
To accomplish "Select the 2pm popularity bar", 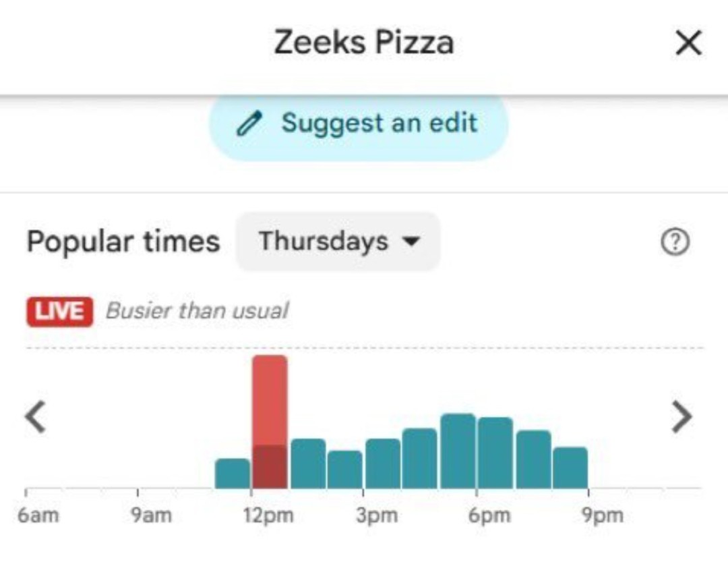I will coord(345,469).
